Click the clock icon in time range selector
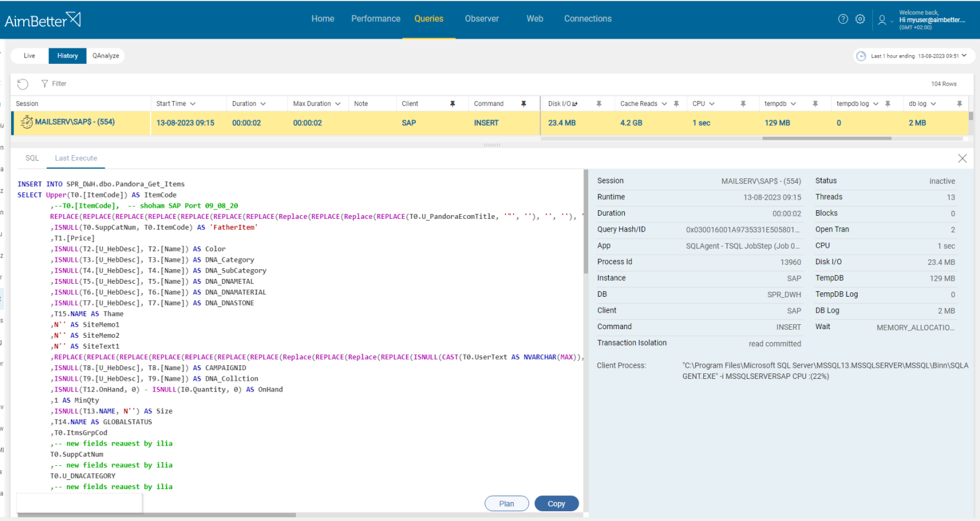Image resolution: width=980 pixels, height=521 pixels. coord(861,56)
